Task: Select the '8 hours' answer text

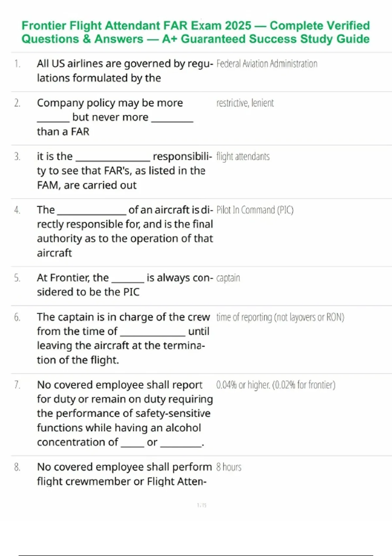Action: (x=229, y=467)
